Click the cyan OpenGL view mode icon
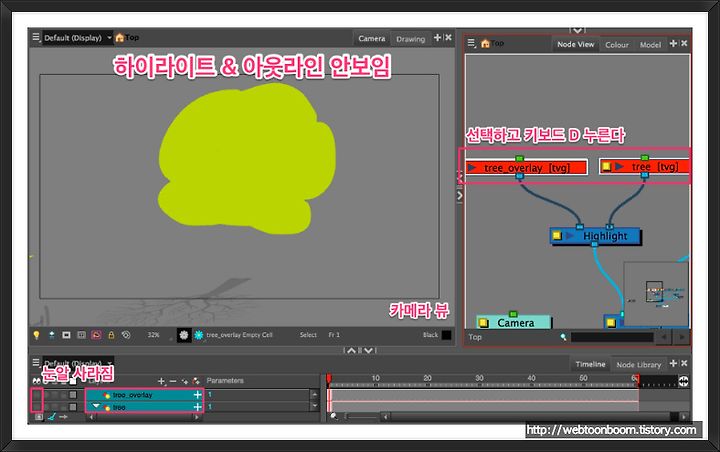Viewport: 720px width, 452px height. click(199, 335)
